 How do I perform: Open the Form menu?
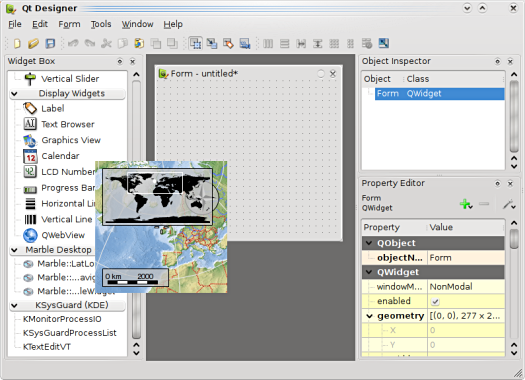click(69, 24)
